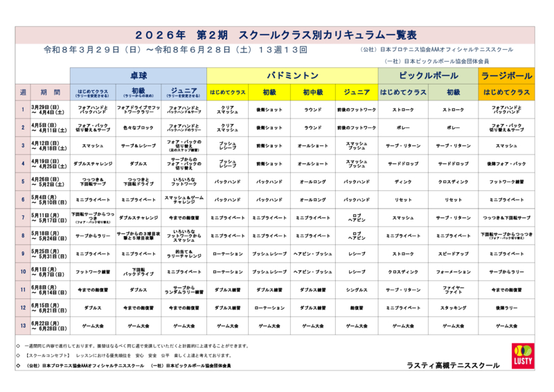Click week number 13 in 週 column

pyautogui.click(x=23, y=326)
